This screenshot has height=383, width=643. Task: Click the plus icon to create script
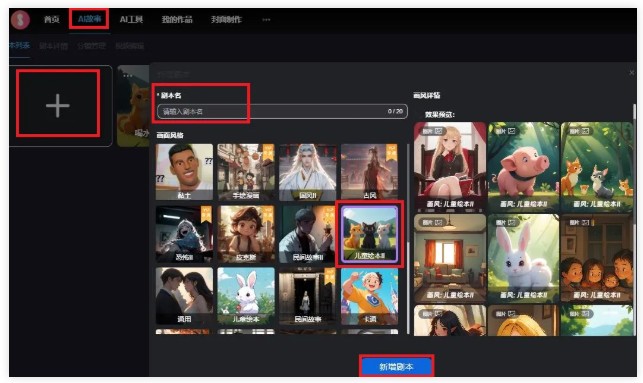pyautogui.click(x=58, y=105)
